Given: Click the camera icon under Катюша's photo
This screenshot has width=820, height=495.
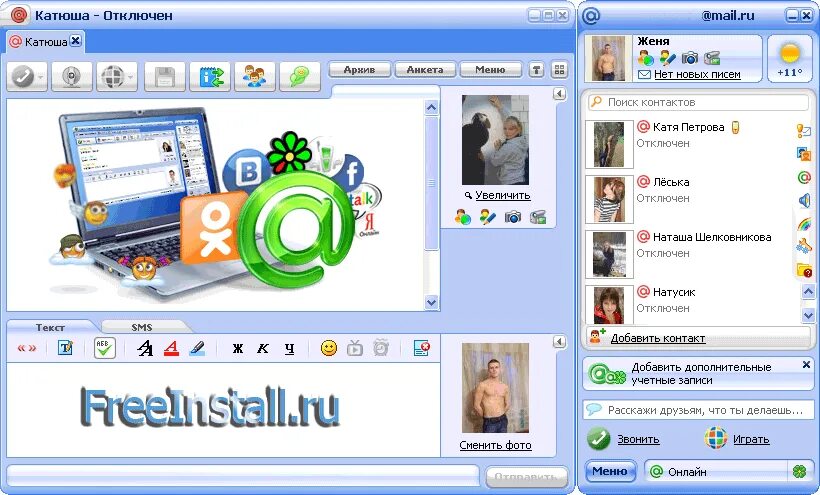Looking at the screenshot, I should (512, 217).
